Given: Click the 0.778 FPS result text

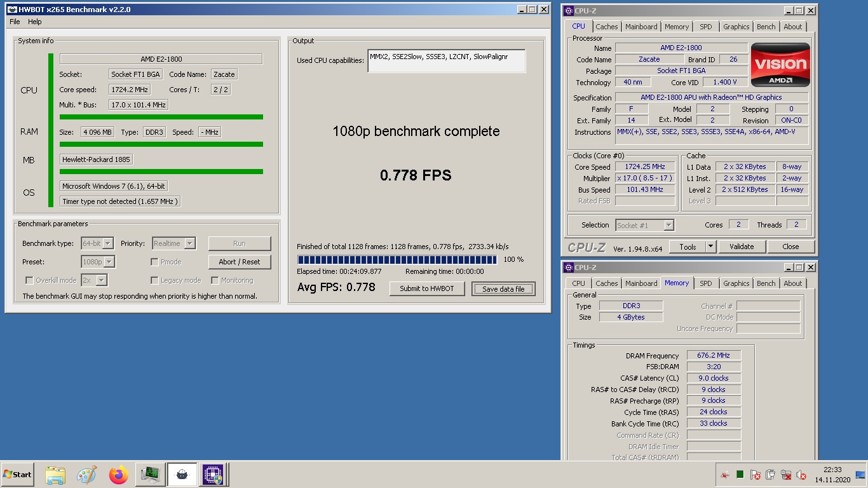Looking at the screenshot, I should (x=416, y=175).
